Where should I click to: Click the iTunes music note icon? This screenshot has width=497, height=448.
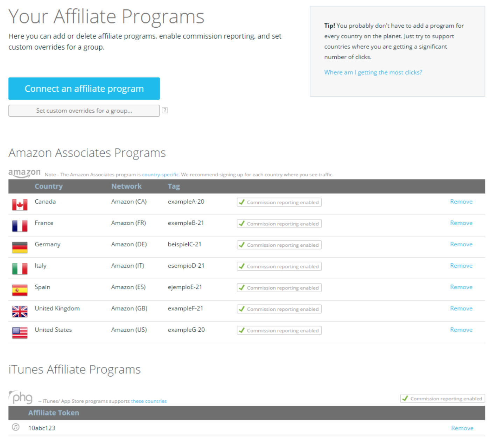pos(16,427)
